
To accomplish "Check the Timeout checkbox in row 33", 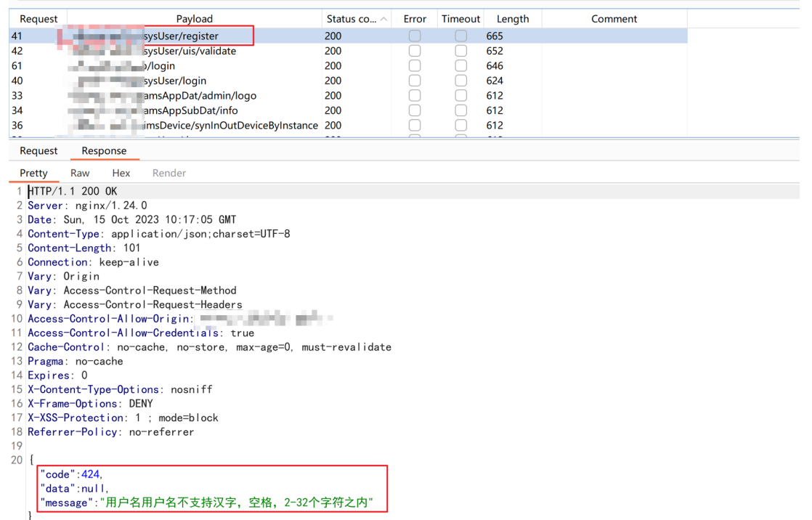I will 460,96.
